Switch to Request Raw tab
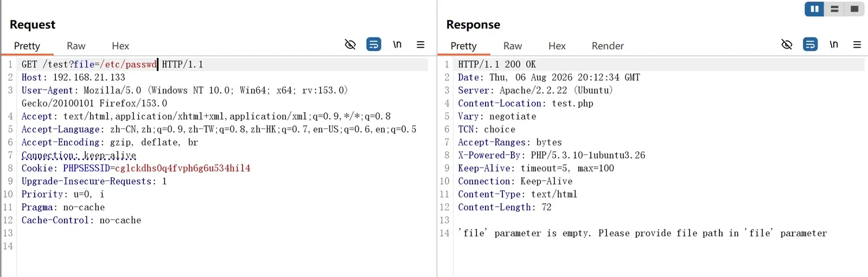Viewport: 868px width, 277px height. point(76,46)
